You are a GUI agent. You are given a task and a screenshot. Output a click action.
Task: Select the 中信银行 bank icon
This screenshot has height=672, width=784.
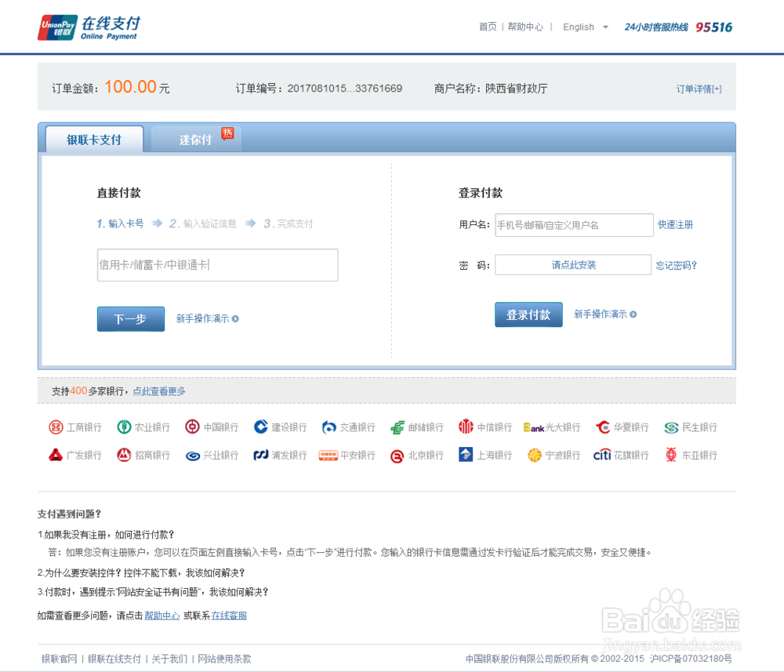click(x=466, y=427)
